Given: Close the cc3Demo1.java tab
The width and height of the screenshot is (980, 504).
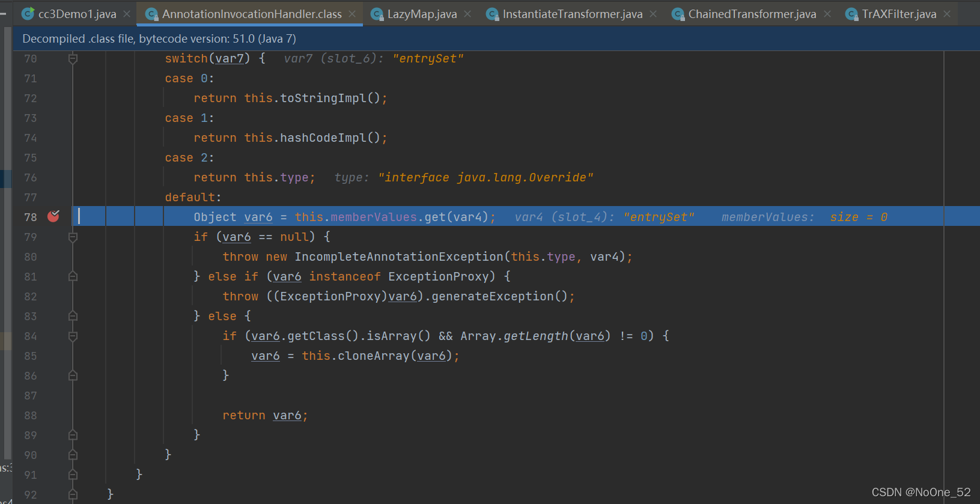Looking at the screenshot, I should pos(127,14).
